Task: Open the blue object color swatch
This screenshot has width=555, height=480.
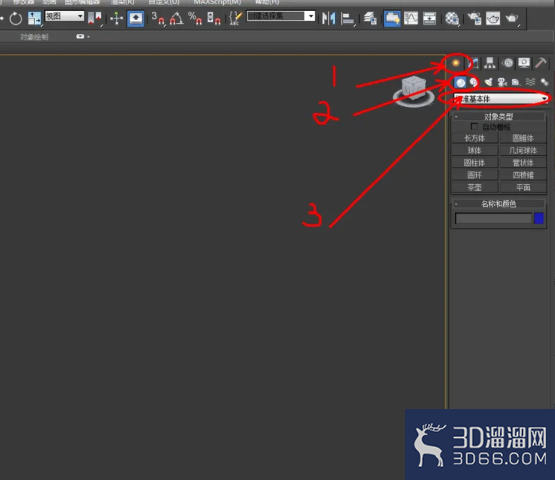Action: click(x=539, y=218)
